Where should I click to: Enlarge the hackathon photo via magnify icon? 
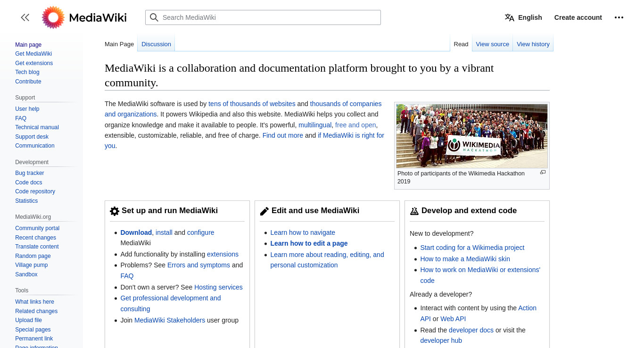543,172
